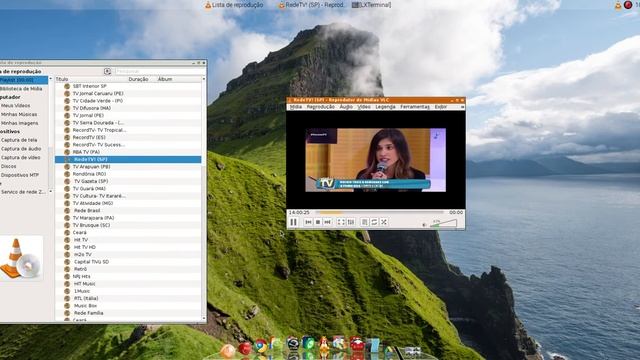The height and width of the screenshot is (360, 640).
Task: Select TV Difusora (MA) channel
Action: 128,108
